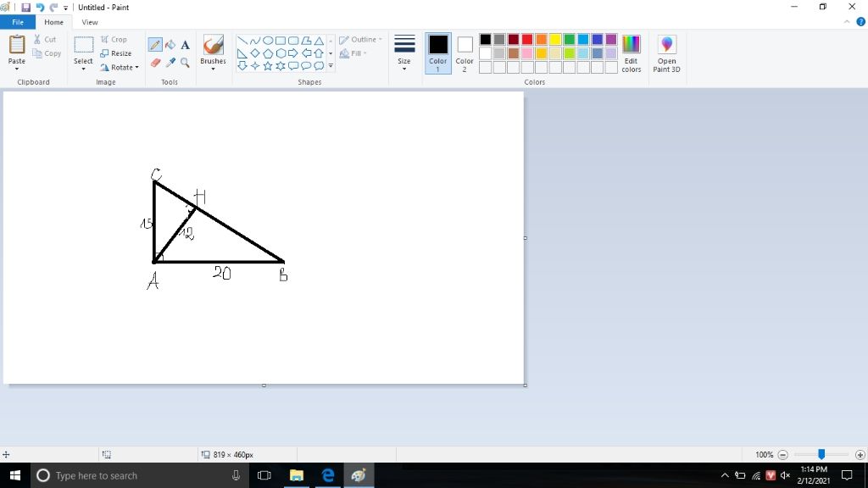This screenshot has width=868, height=488.
Task: Expand the Select options dropdown
Action: coord(84,69)
